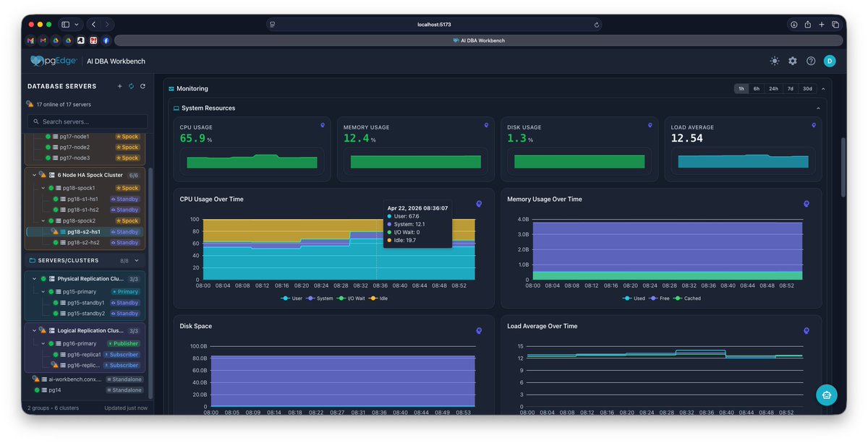
Task: Click AI analysis icon on Load Average Over Time chart
Action: pyautogui.click(x=807, y=331)
